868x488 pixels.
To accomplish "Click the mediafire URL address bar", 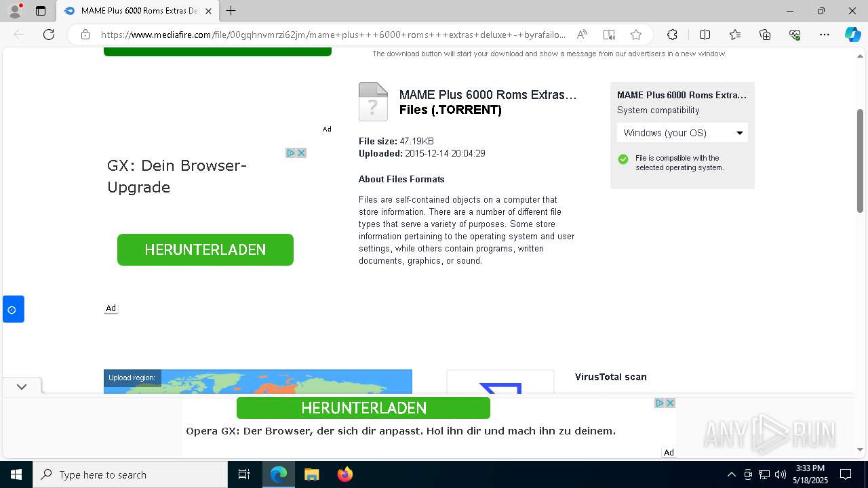I will pos(332,35).
